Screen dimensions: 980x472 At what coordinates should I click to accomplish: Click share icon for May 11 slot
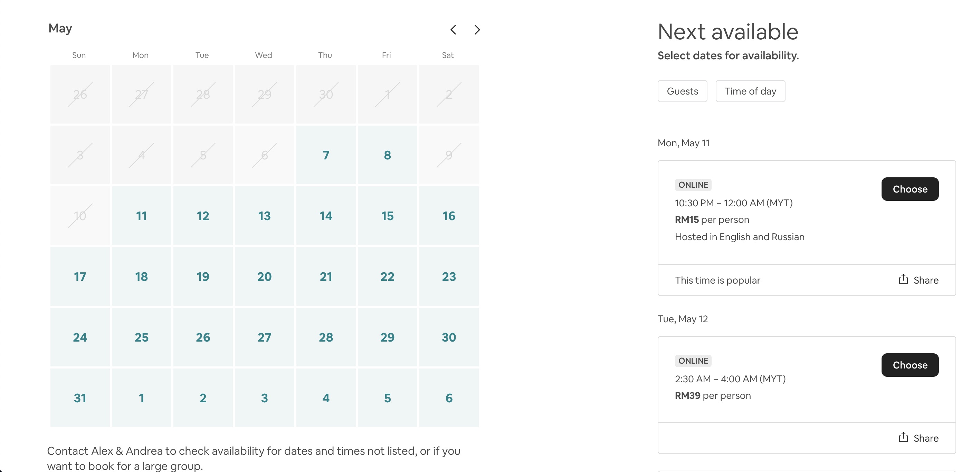click(903, 280)
